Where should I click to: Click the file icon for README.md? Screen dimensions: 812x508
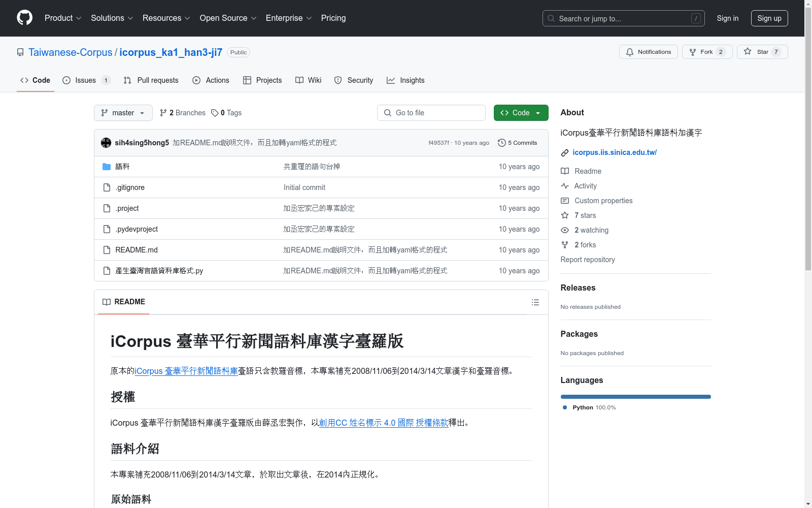(107, 250)
